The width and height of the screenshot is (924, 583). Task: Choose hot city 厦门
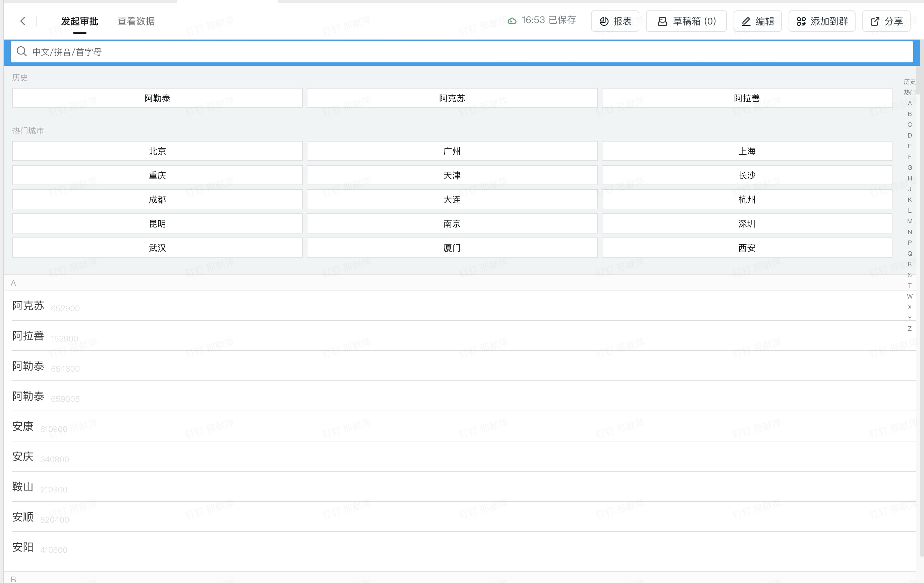pos(452,248)
